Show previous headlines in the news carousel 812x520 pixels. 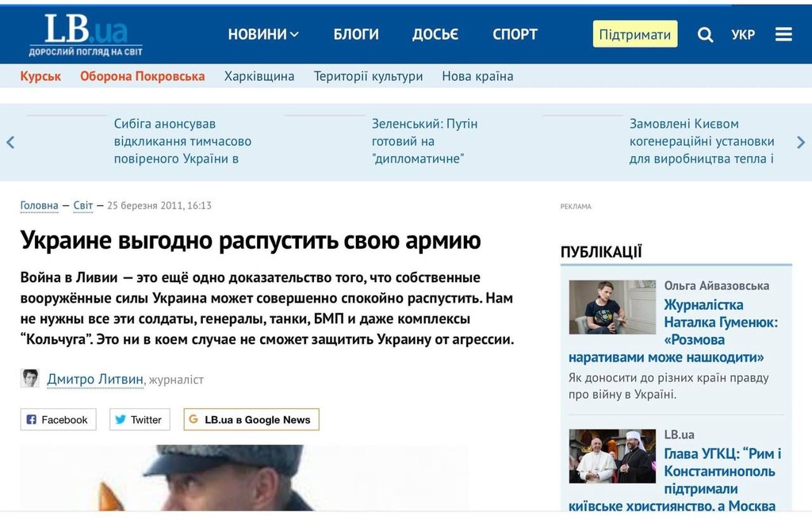tap(10, 141)
